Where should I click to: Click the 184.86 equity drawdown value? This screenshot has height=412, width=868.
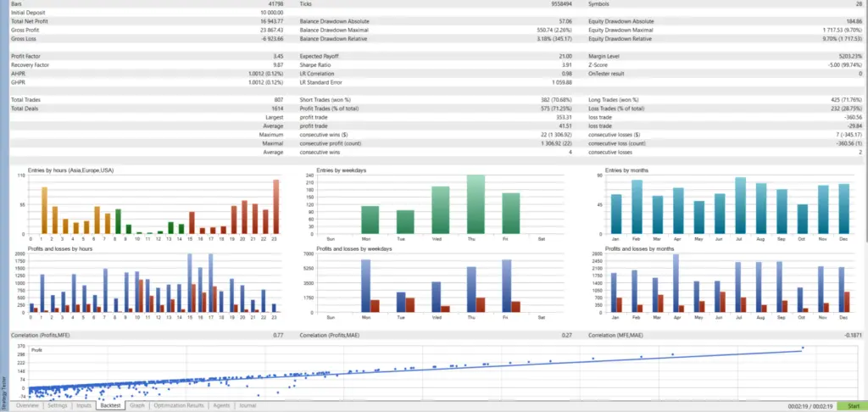[x=854, y=21]
